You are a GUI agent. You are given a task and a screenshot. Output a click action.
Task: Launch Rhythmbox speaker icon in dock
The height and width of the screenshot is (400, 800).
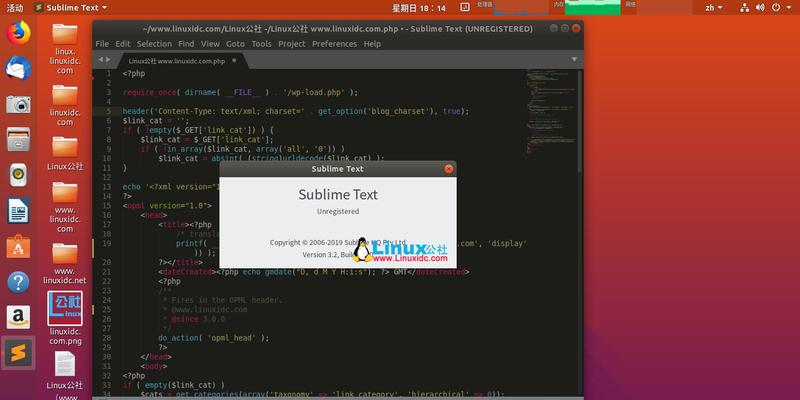click(x=18, y=175)
